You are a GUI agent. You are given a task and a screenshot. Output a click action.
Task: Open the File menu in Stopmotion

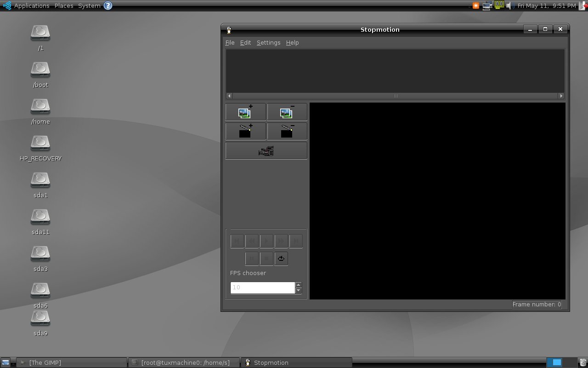(x=230, y=43)
